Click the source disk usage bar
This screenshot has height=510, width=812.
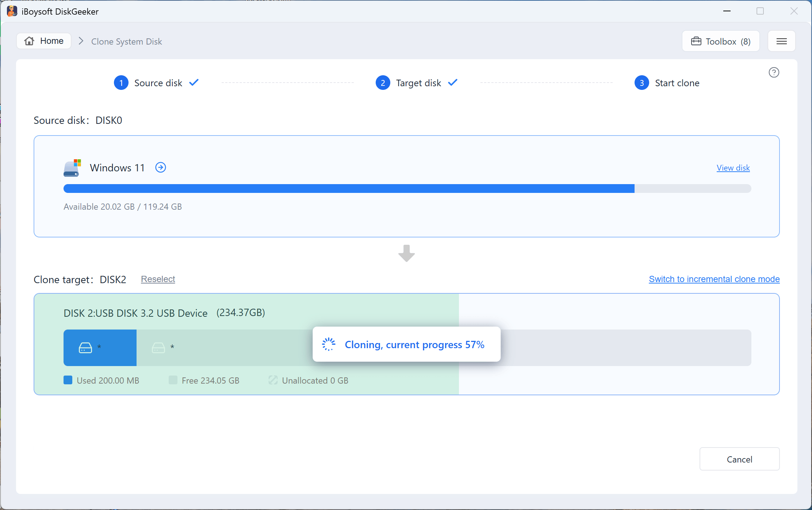point(407,189)
